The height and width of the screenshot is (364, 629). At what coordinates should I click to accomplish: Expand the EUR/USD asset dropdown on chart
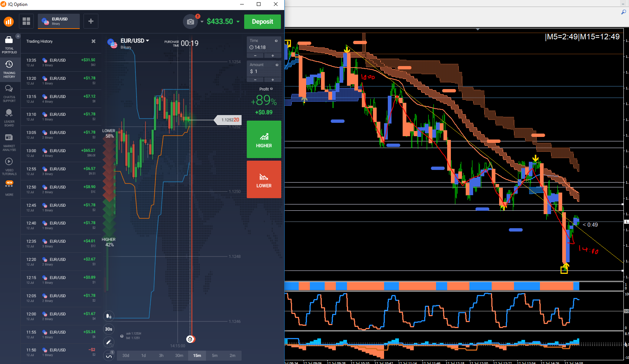click(x=147, y=40)
